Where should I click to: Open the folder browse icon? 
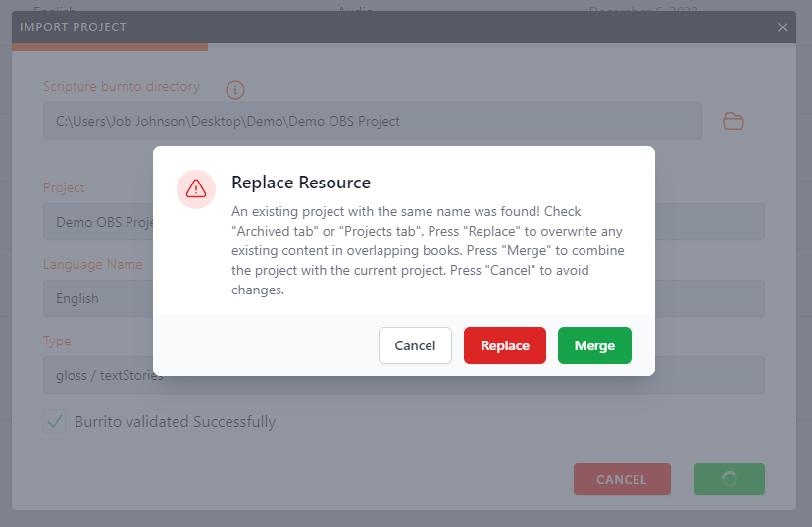pos(734,121)
